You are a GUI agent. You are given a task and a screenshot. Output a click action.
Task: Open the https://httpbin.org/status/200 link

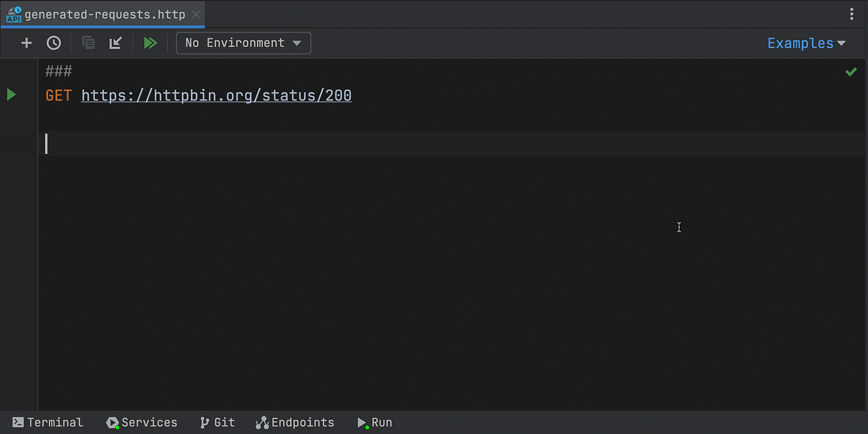[216, 95]
